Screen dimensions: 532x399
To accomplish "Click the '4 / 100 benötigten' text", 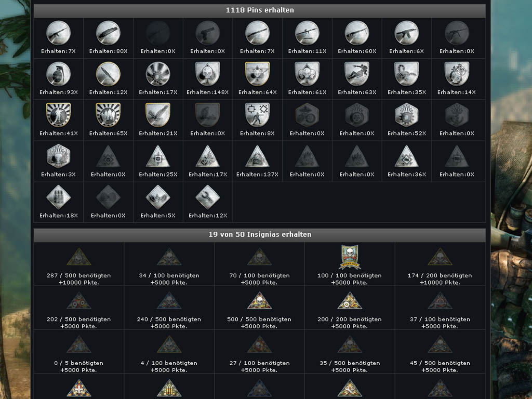I will click(x=169, y=363).
